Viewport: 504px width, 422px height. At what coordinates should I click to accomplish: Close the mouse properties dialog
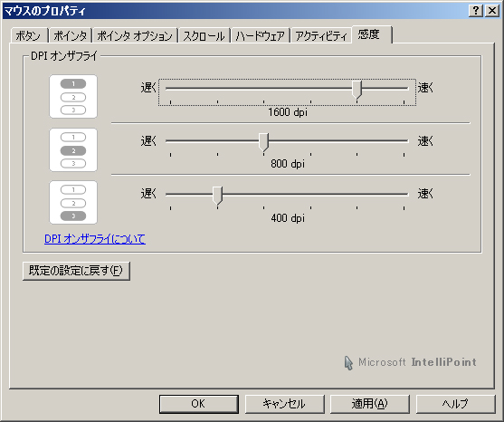pyautogui.click(x=492, y=11)
